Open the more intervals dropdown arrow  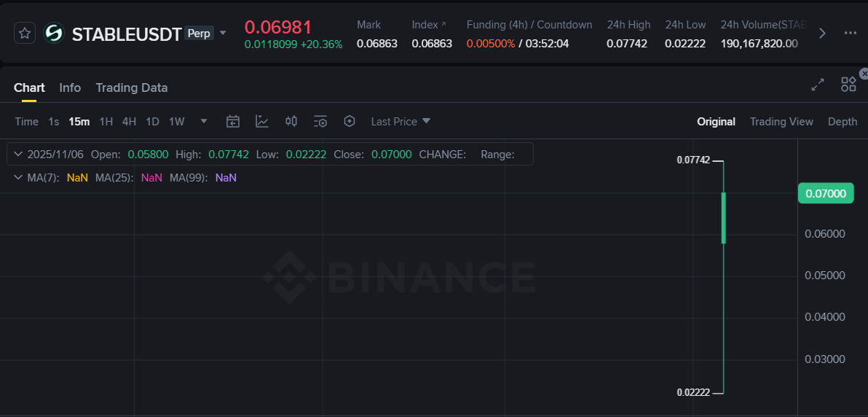point(204,121)
